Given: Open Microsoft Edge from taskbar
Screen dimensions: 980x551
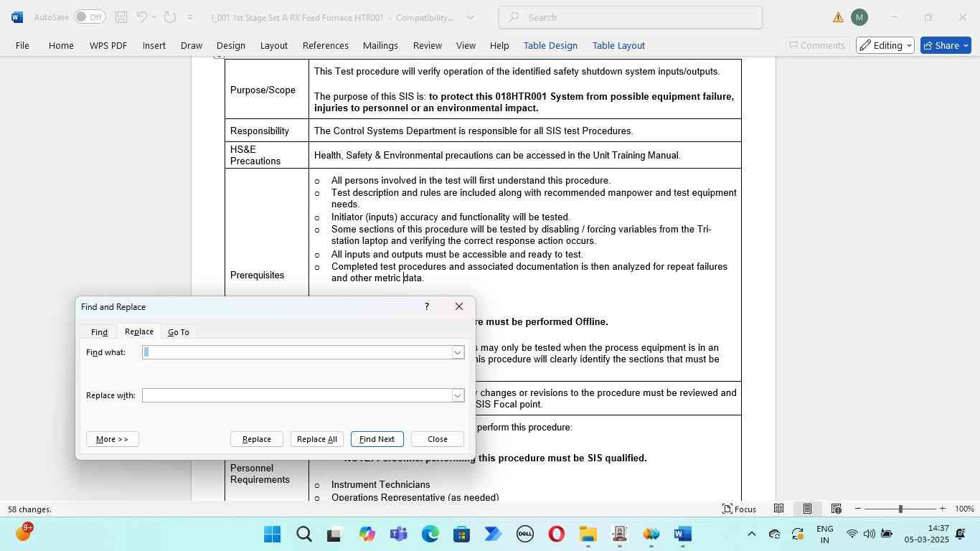Looking at the screenshot, I should (430, 534).
